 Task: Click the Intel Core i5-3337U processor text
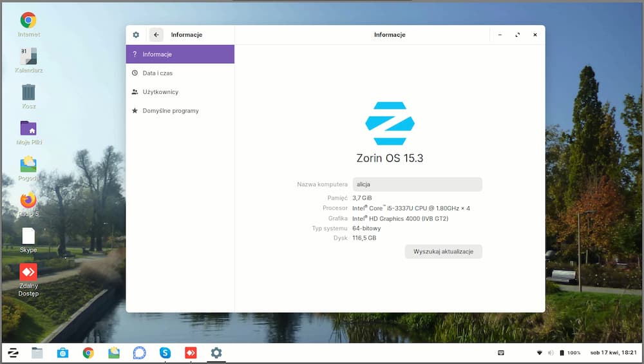[411, 208]
